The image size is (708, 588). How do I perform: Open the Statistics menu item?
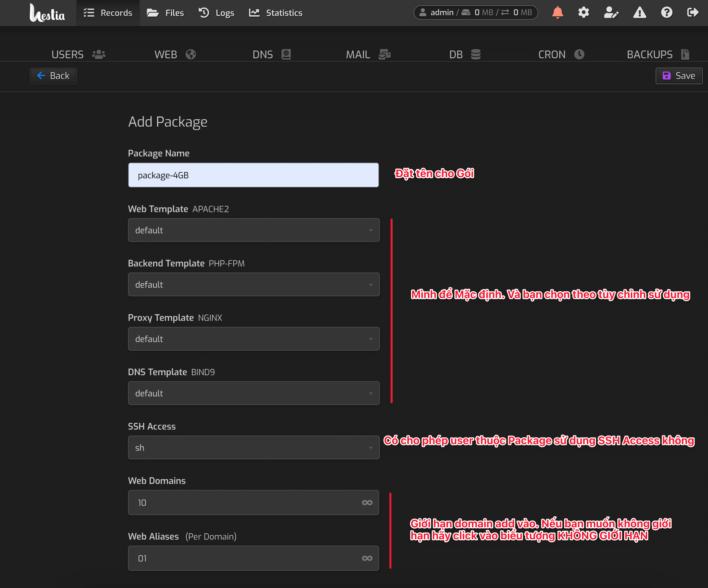coord(276,13)
